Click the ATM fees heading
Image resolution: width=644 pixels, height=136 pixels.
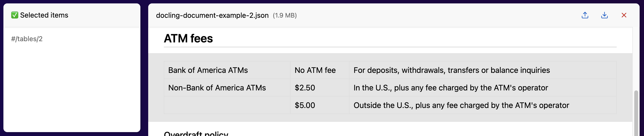pos(188,39)
